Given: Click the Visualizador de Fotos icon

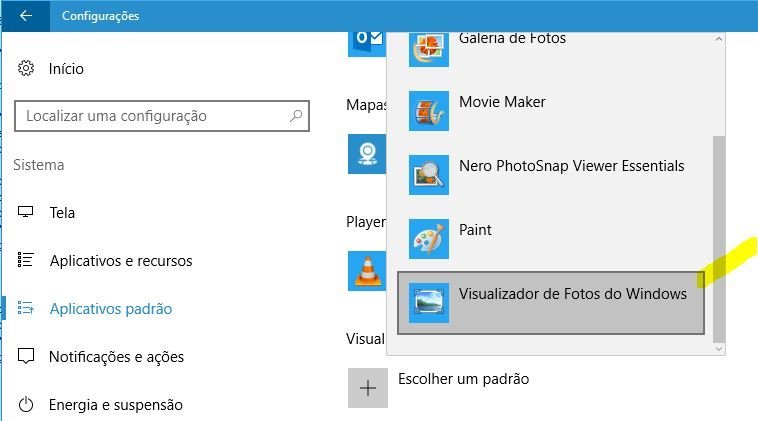Looking at the screenshot, I should (x=429, y=303).
